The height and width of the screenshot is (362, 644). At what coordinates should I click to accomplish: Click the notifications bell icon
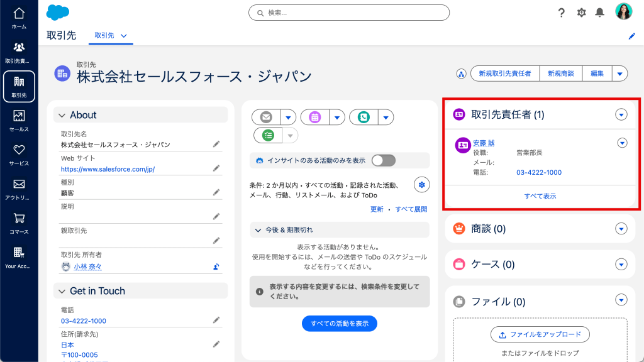[x=600, y=13]
